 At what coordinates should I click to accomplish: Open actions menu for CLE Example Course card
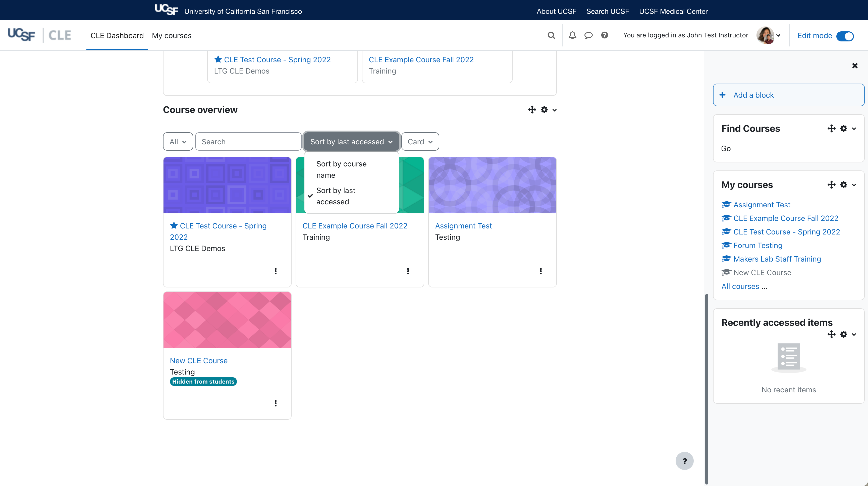click(408, 271)
